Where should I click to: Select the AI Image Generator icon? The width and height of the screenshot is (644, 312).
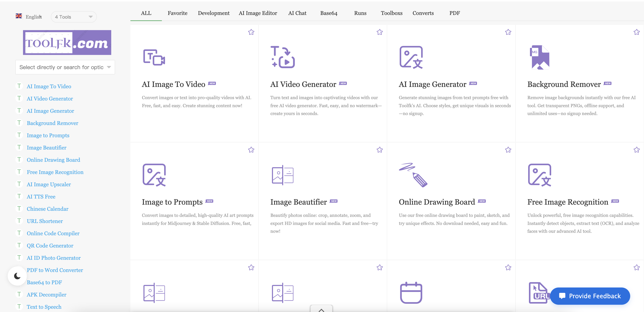[411, 58]
